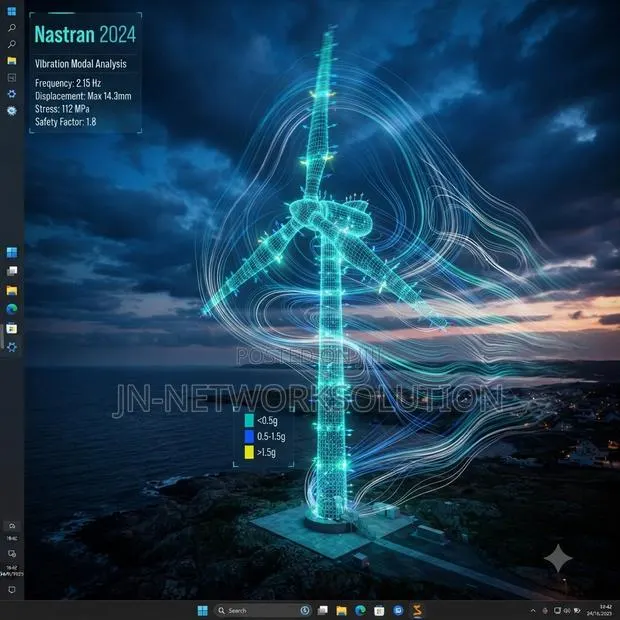Click the upper magnifier in left sidebar
This screenshot has width=620, height=620.
pos(12,28)
